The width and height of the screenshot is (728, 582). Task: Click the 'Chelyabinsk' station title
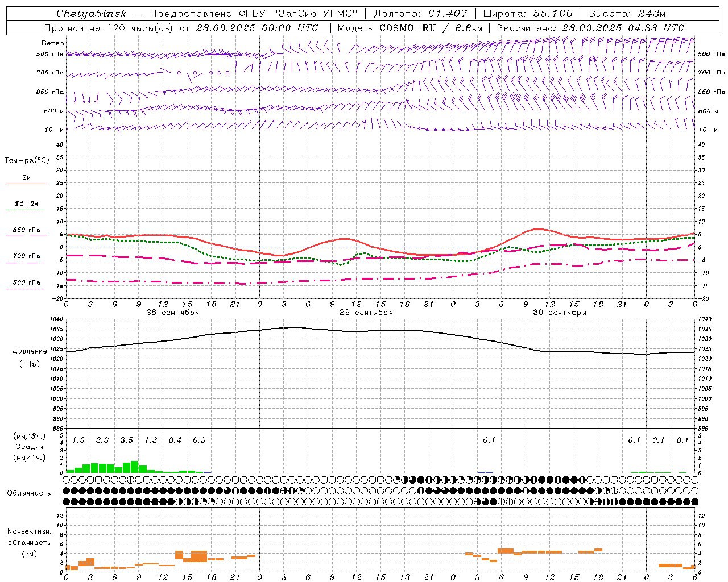[x=92, y=14]
